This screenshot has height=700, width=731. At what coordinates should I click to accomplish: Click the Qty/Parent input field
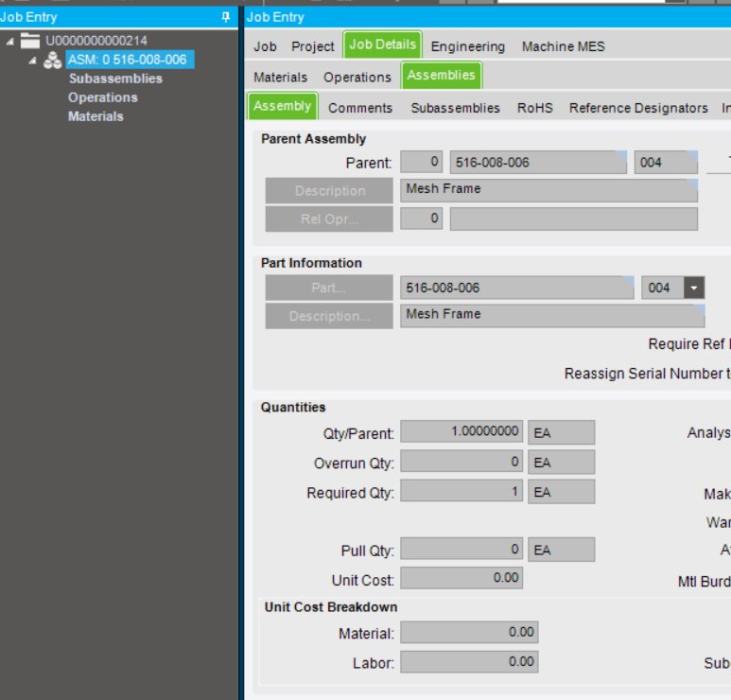(461, 431)
